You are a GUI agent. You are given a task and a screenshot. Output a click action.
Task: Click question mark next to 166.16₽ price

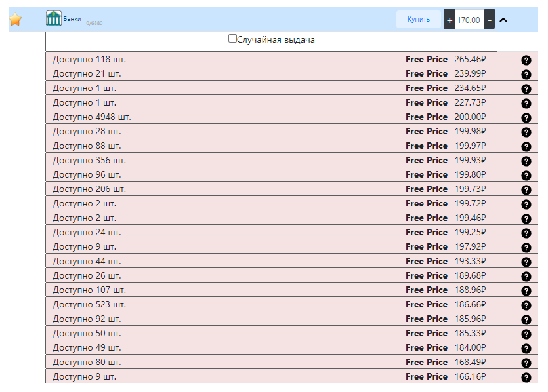coord(526,378)
